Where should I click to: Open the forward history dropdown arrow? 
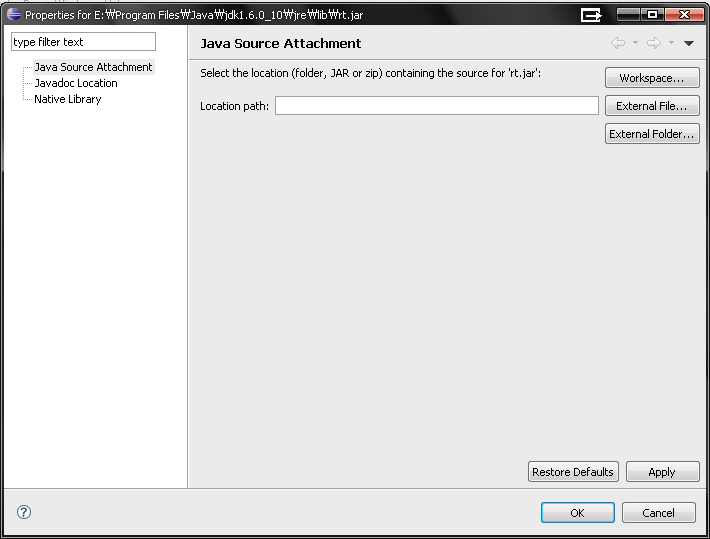pyautogui.click(x=672, y=43)
